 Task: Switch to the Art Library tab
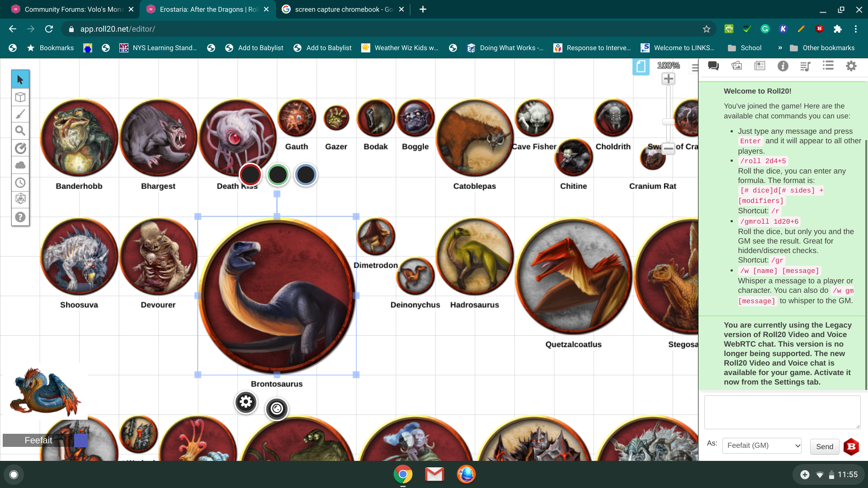coord(736,66)
